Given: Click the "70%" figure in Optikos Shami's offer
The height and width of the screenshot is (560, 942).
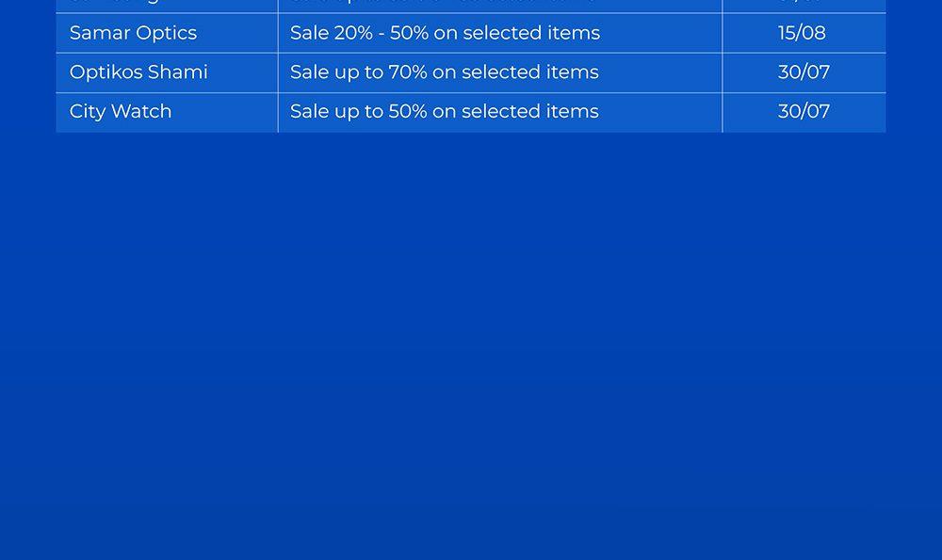Looking at the screenshot, I should pyautogui.click(x=407, y=72).
